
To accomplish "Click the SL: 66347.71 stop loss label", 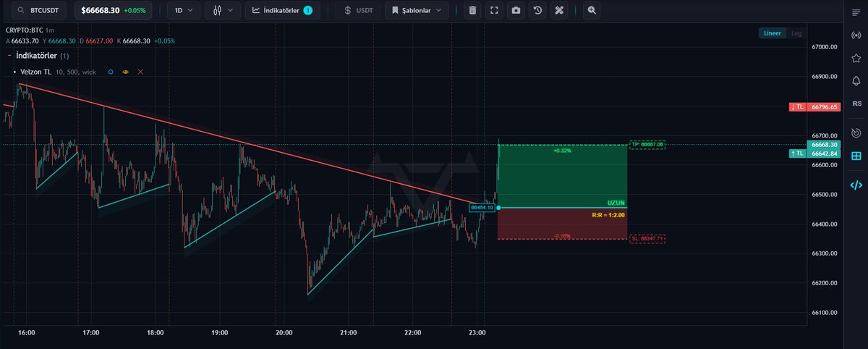I will click(x=647, y=238).
